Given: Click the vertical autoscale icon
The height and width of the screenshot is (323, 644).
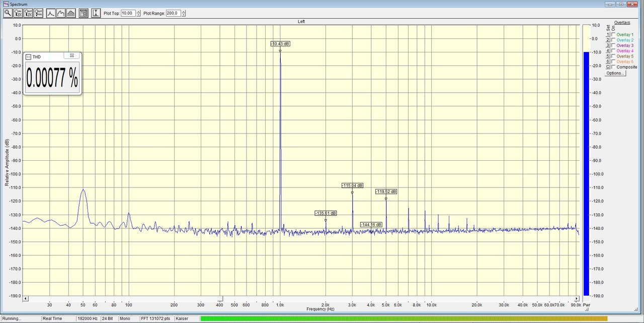Looking at the screenshot, I should (x=96, y=13).
